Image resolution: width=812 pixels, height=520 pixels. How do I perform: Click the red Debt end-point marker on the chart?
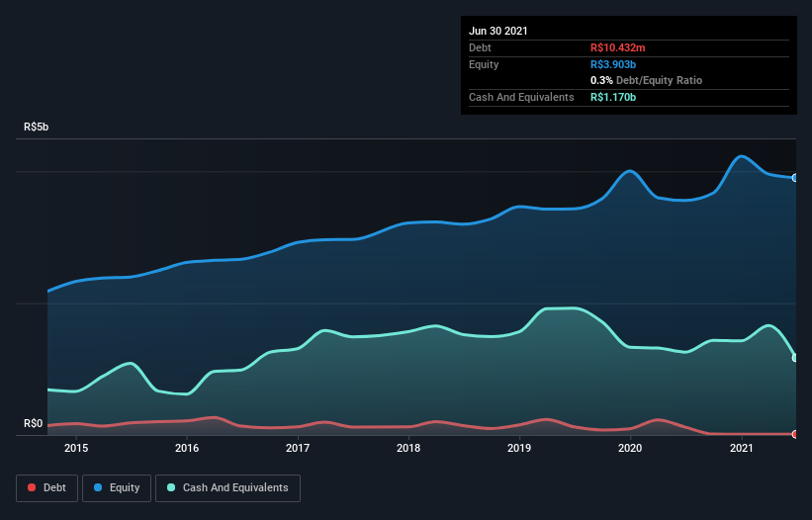795,434
